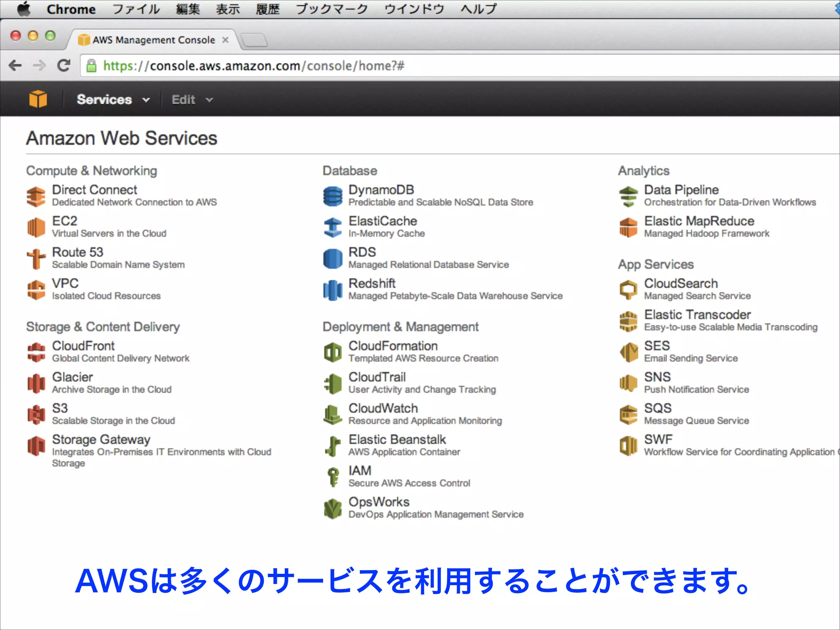Select the VPC service icon
Screen dimensions: 840x630
coord(36,290)
